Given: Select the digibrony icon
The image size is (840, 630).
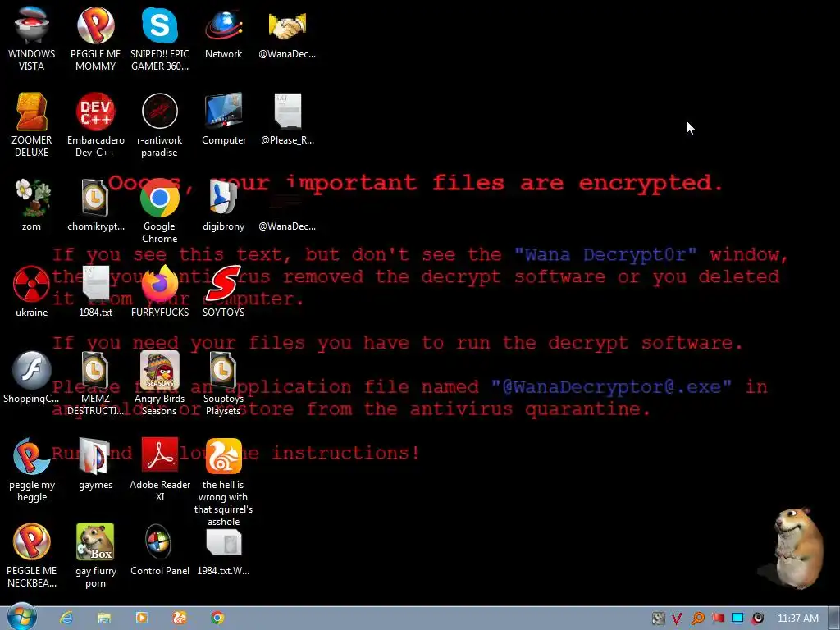Looking at the screenshot, I should pos(223,205).
